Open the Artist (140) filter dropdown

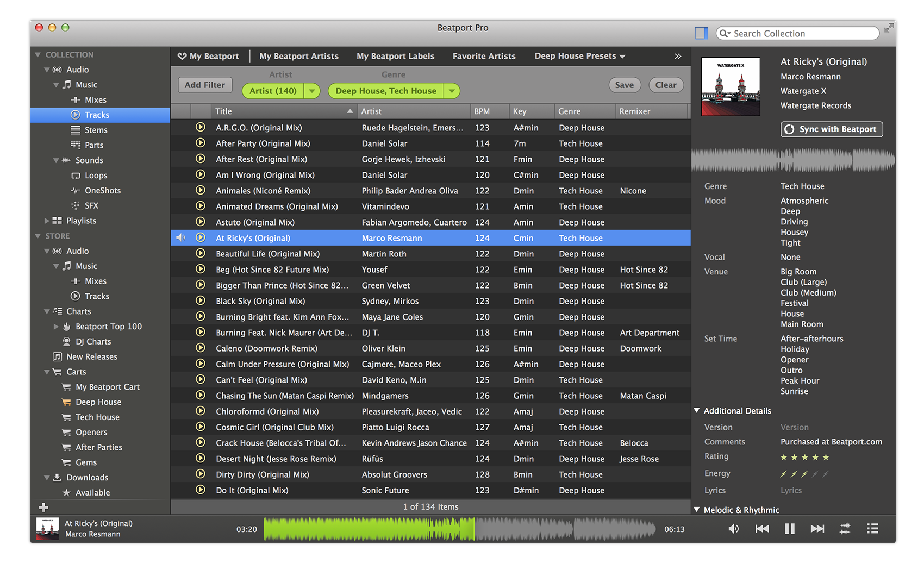312,91
